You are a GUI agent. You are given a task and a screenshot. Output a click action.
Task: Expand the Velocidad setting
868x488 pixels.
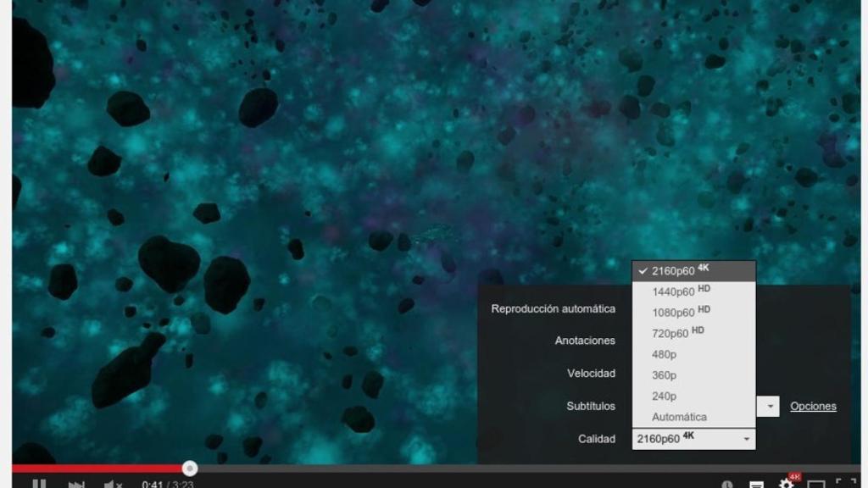click(593, 373)
